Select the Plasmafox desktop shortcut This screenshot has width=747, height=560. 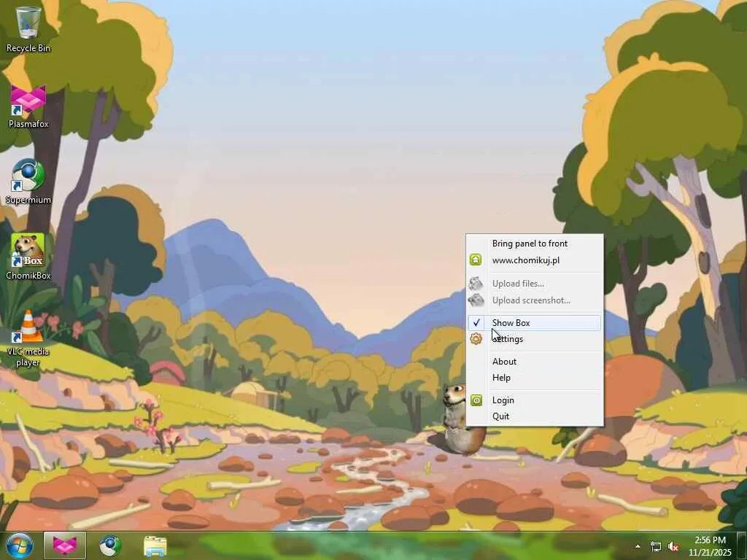(x=28, y=106)
